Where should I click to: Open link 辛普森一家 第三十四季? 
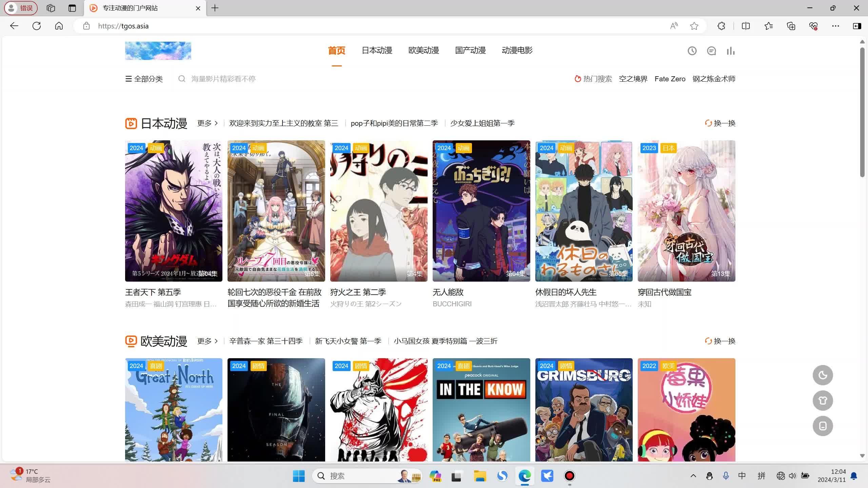(x=266, y=341)
